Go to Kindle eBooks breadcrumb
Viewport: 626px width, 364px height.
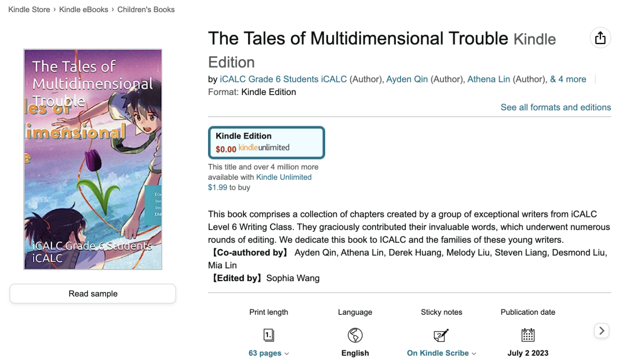[84, 9]
